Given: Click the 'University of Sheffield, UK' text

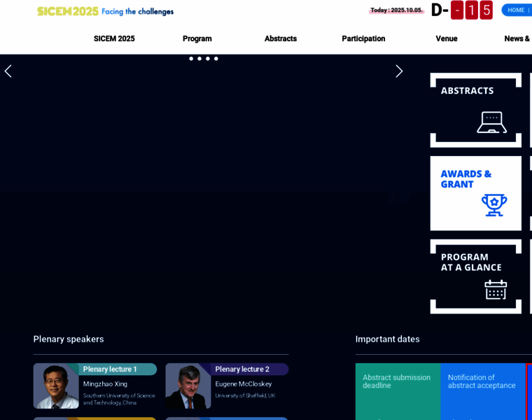Looking at the screenshot, I should [x=245, y=395].
